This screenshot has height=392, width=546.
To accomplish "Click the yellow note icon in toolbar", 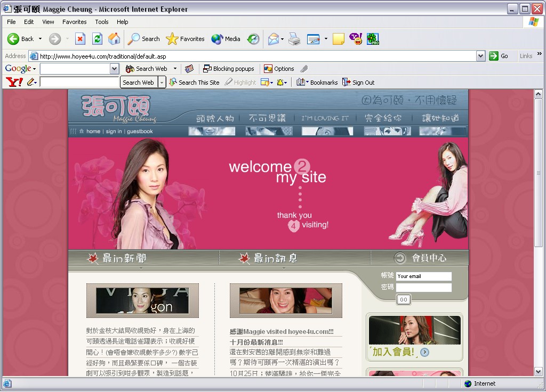I will 338,39.
